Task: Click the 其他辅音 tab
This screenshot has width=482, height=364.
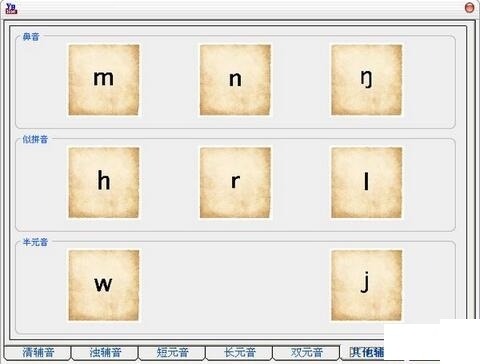Action: point(363,352)
